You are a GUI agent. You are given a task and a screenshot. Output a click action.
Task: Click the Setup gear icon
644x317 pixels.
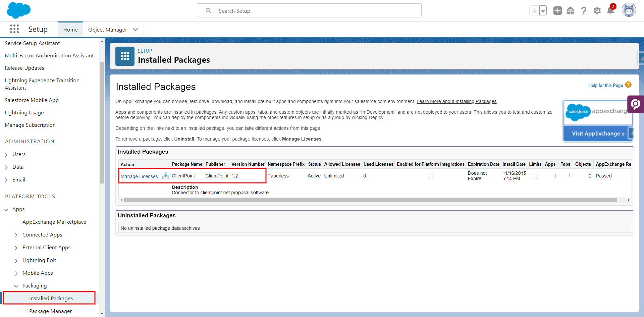tap(597, 11)
